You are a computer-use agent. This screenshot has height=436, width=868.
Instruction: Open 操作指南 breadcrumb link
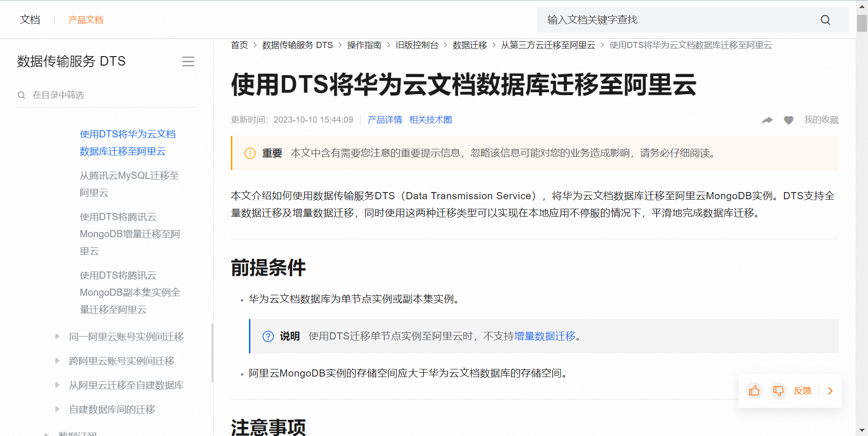[x=364, y=45]
